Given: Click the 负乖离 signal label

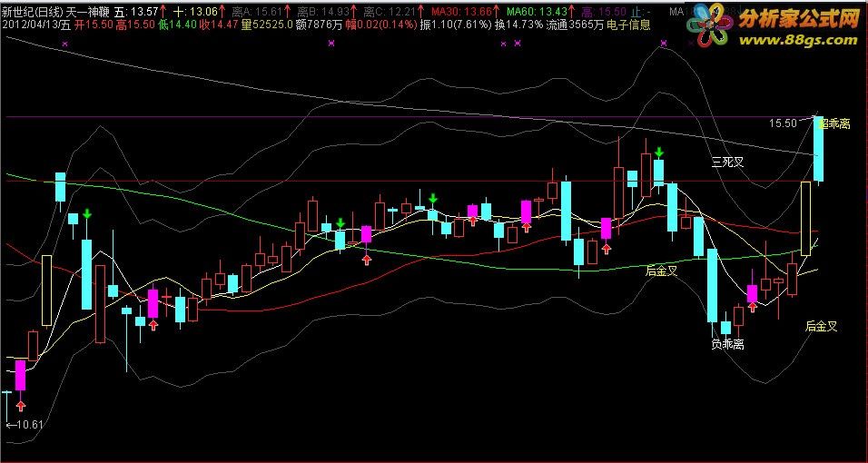Looking at the screenshot, I should pyautogui.click(x=727, y=344).
